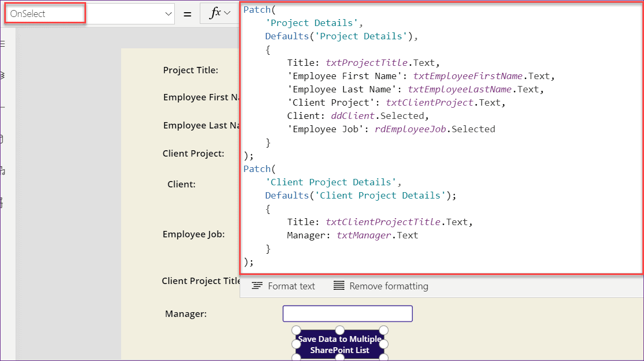This screenshot has width=644, height=361.
Task: Open the OnSelect property dropdown
Action: pyautogui.click(x=168, y=13)
